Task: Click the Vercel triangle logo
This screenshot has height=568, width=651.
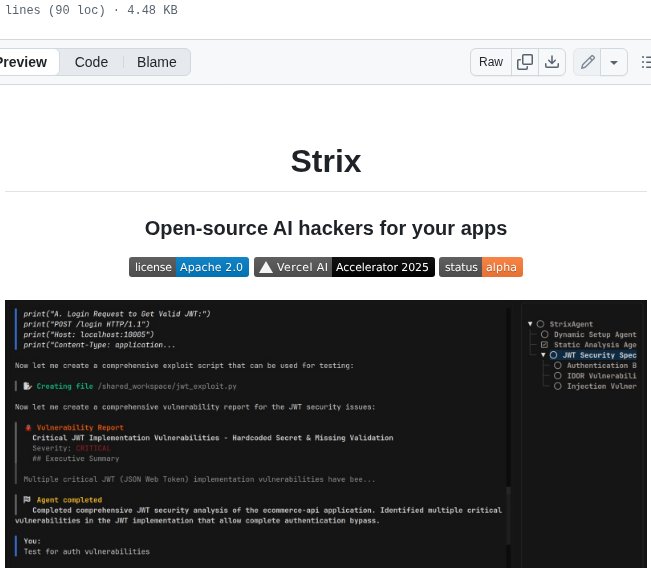Action: coord(265,267)
